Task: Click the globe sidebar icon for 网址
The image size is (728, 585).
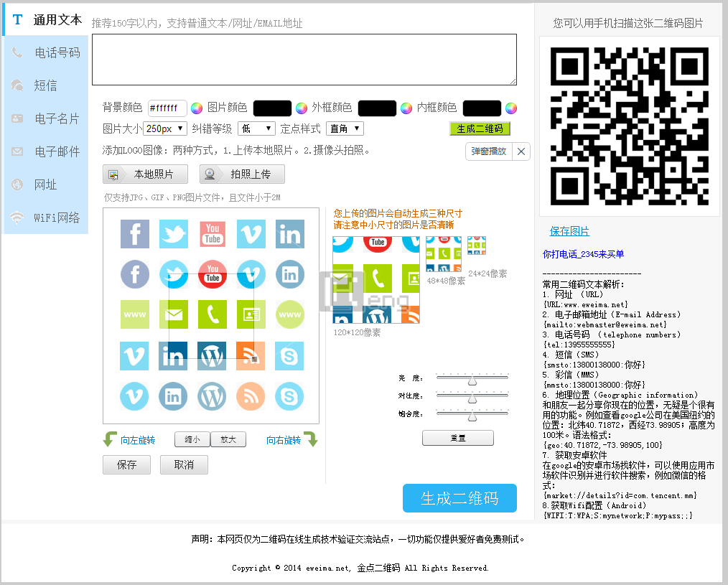Action: tap(17, 184)
